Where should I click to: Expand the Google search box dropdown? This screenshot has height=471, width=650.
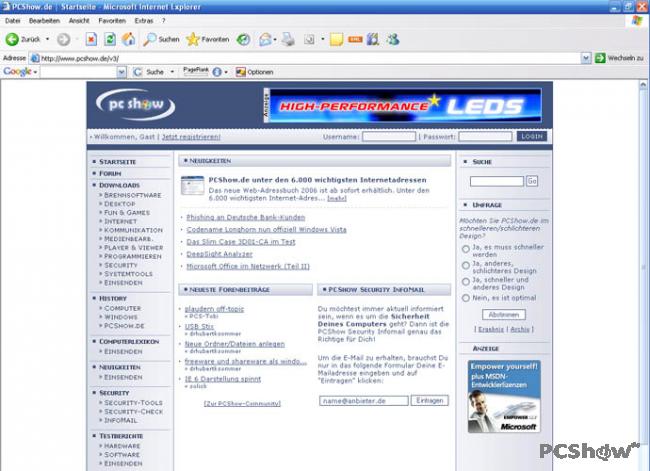[121, 72]
